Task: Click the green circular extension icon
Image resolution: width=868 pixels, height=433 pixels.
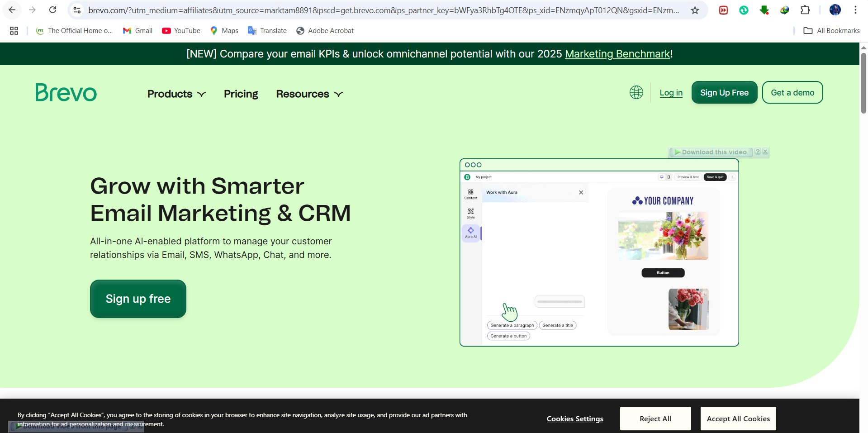Action: click(x=744, y=10)
